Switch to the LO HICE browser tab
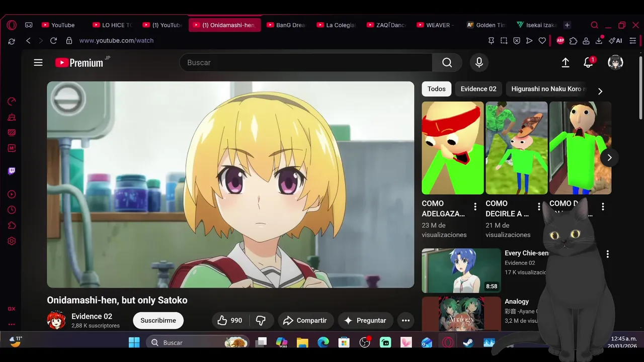This screenshot has width=644, height=362. tap(113, 25)
